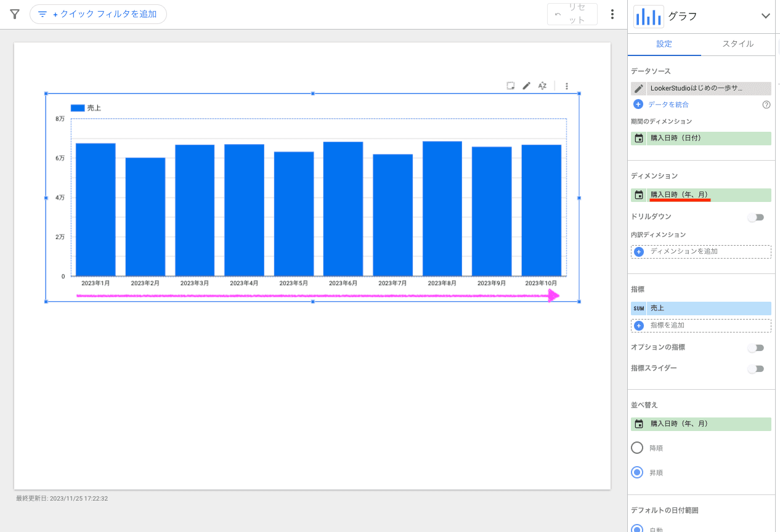Edit data source with pencil icon
The image size is (780, 532).
point(639,89)
